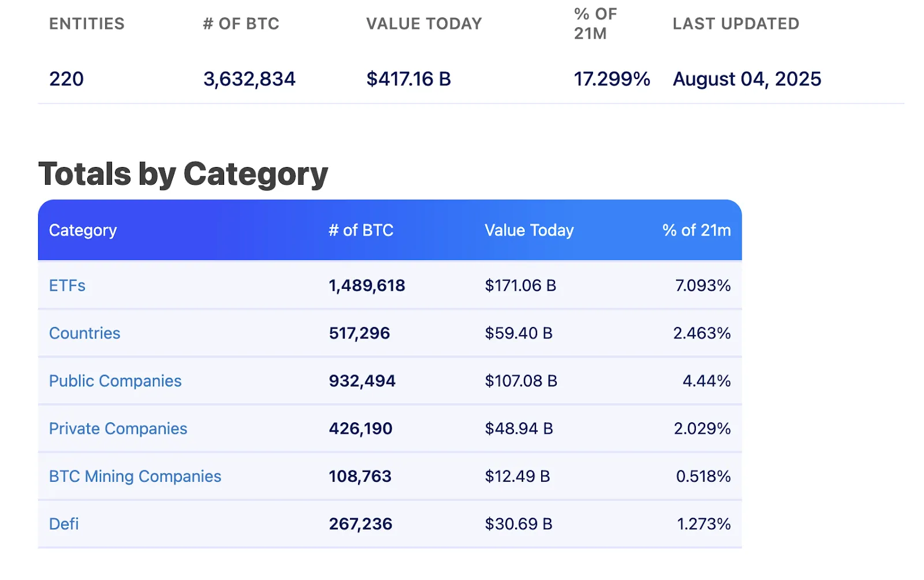This screenshot has height=580, width=924.
Task: Open the Private Companies category link
Action: point(118,429)
